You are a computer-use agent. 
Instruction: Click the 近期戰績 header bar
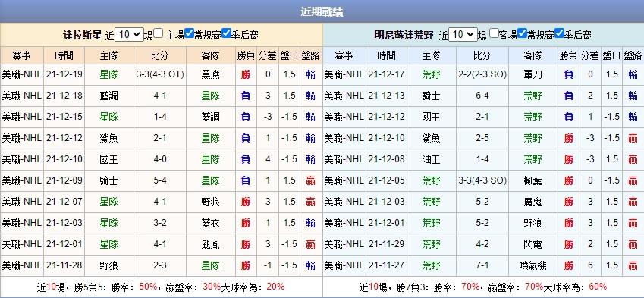(322, 11)
